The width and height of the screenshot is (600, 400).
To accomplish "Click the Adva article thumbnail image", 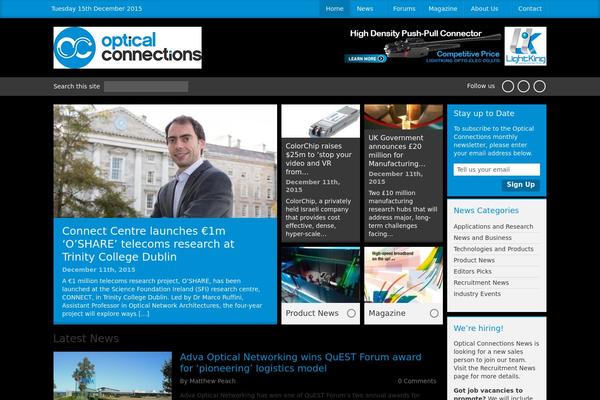I will [x=112, y=376].
